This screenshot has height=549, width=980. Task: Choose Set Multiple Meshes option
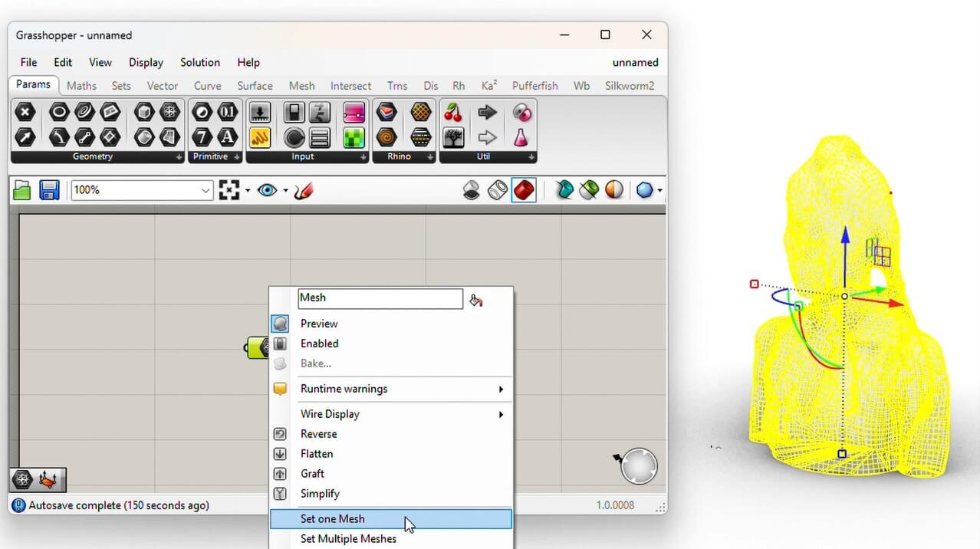point(348,538)
